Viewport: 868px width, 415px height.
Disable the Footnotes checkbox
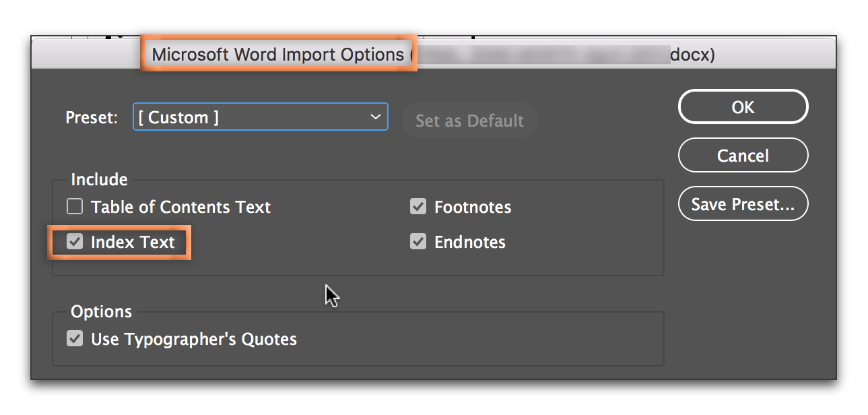(418, 206)
